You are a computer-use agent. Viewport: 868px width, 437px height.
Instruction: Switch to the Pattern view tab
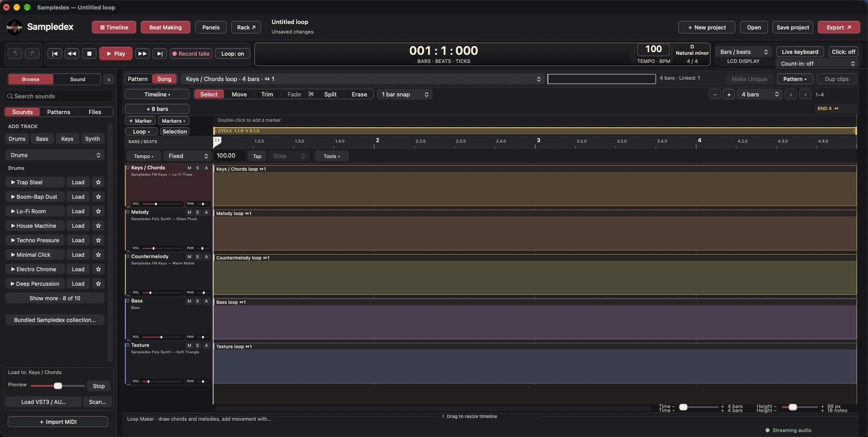click(138, 79)
